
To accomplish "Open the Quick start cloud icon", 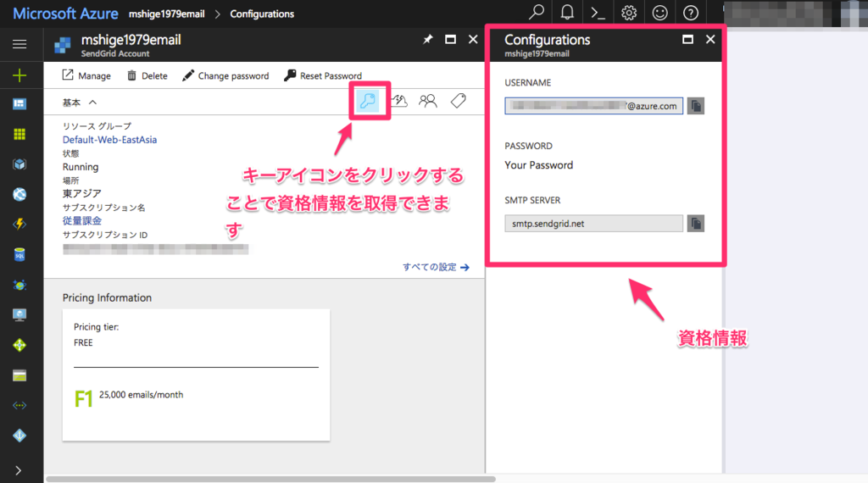I will 399,101.
